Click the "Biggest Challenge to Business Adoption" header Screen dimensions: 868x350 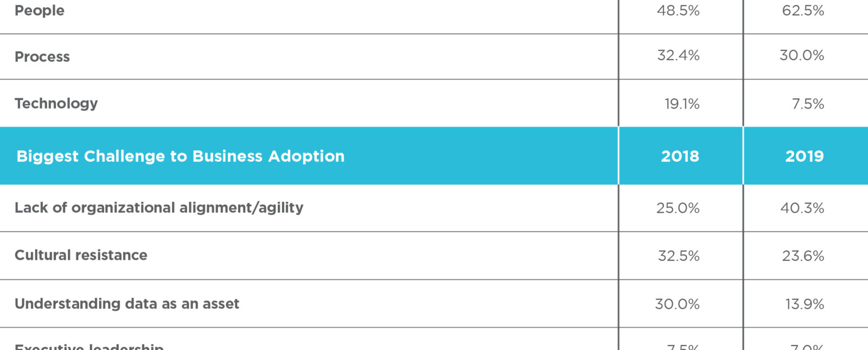181,156
